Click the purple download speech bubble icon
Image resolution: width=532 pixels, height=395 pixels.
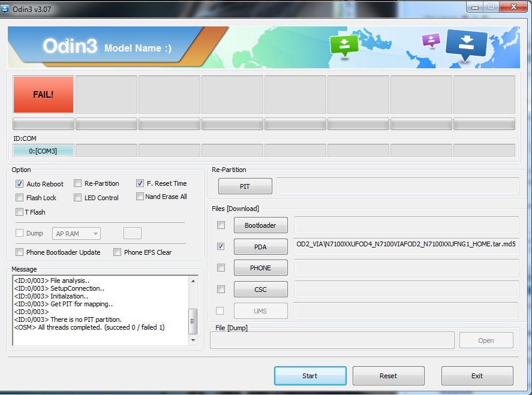tap(431, 41)
